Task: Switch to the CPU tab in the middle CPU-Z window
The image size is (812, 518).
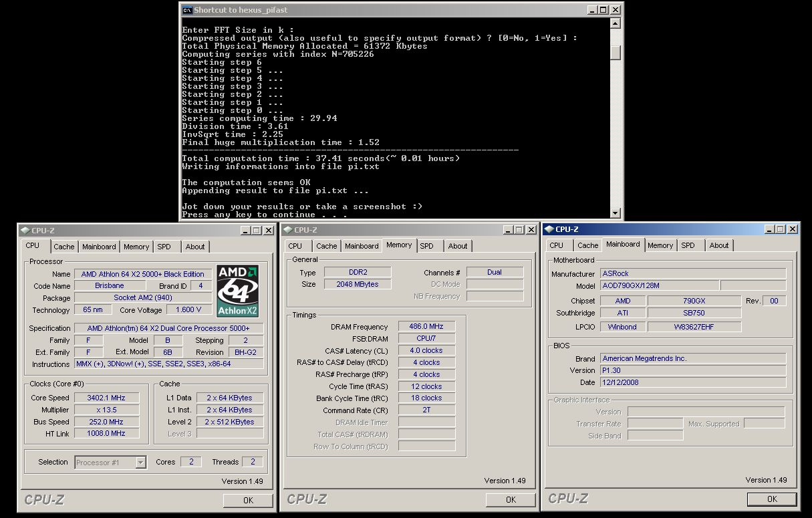Action: click(295, 246)
